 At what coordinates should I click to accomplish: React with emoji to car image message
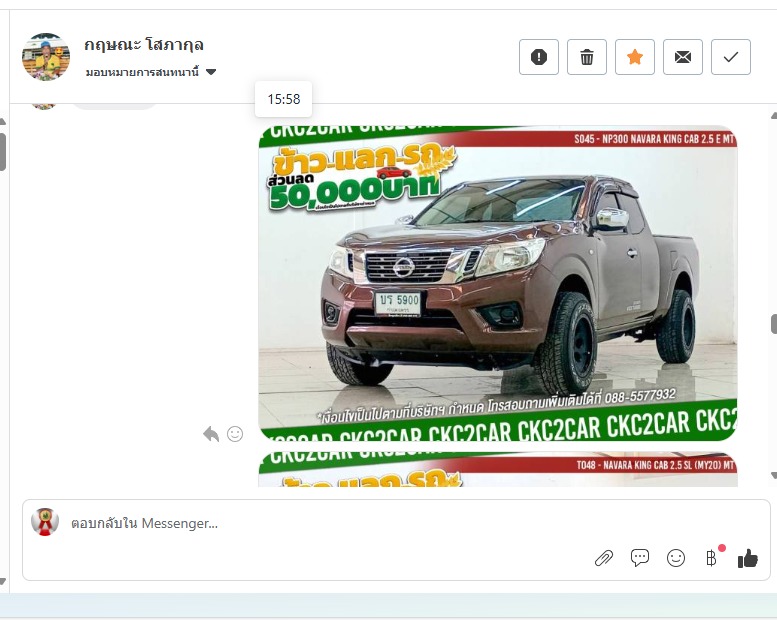pyautogui.click(x=235, y=434)
